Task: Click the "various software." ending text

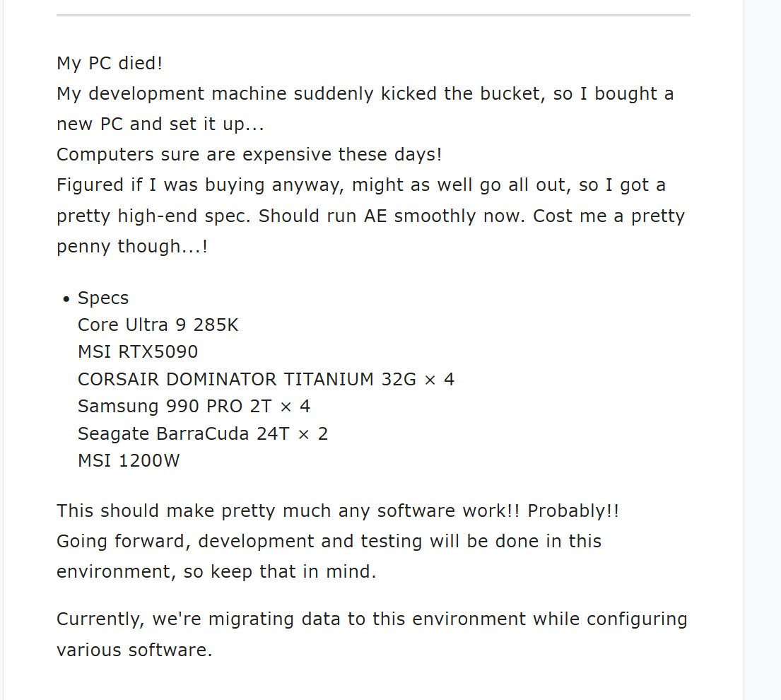Action: tap(134, 649)
